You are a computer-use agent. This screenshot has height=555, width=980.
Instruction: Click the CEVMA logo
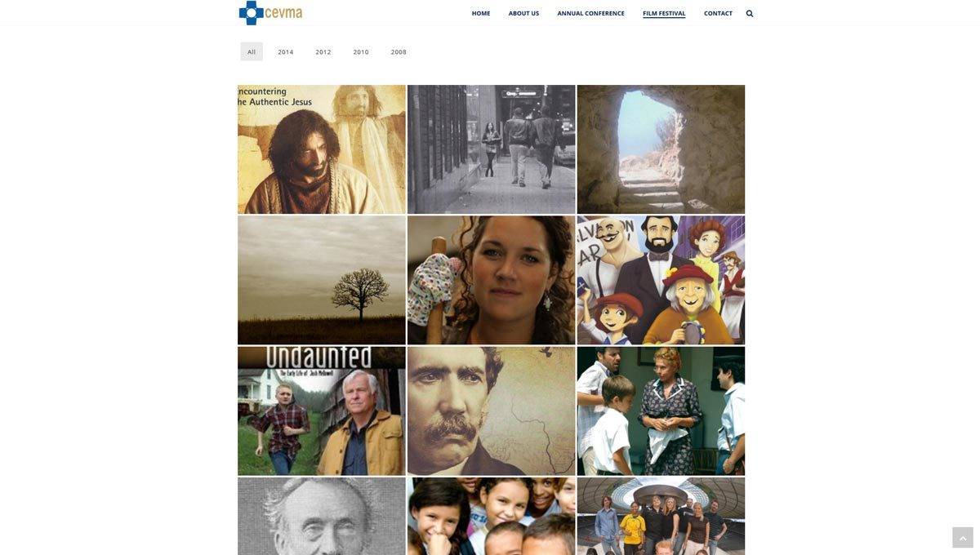pyautogui.click(x=270, y=13)
